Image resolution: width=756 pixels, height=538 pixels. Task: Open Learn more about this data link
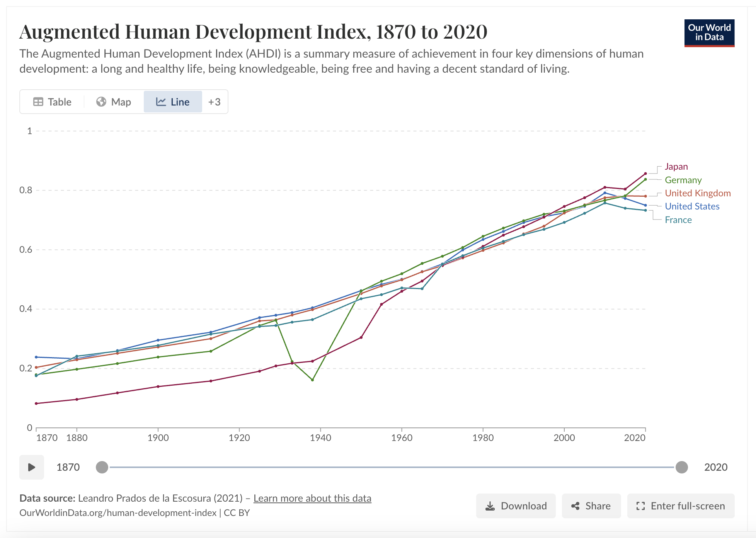[312, 498]
